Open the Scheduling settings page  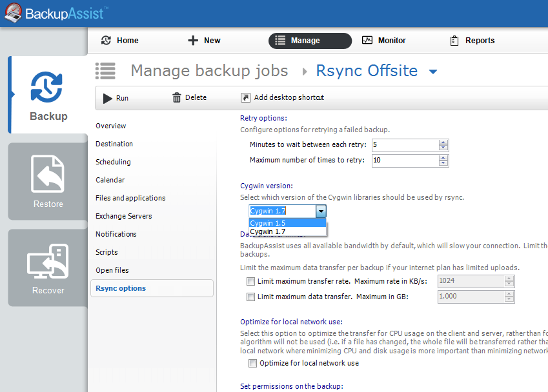[x=113, y=162]
